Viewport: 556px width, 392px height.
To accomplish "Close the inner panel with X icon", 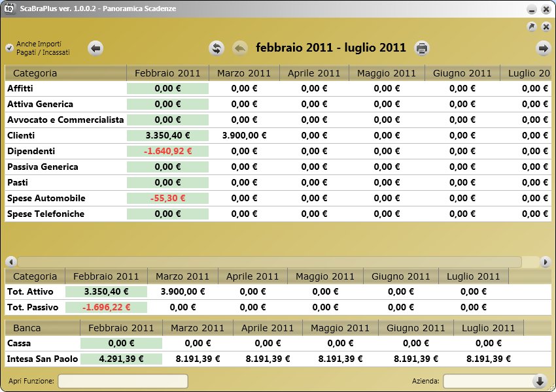I will pos(546,27).
